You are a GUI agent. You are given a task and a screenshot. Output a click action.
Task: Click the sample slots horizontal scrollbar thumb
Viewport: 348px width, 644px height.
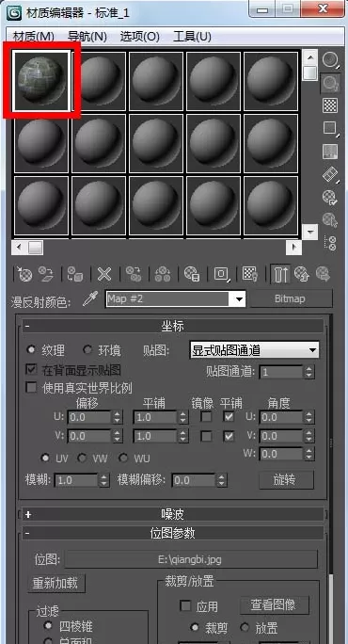tap(36, 248)
